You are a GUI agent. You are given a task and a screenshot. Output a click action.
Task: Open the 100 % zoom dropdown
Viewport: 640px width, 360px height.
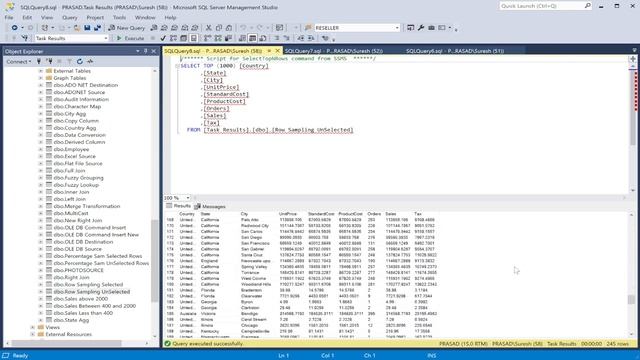pyautogui.click(x=187, y=198)
